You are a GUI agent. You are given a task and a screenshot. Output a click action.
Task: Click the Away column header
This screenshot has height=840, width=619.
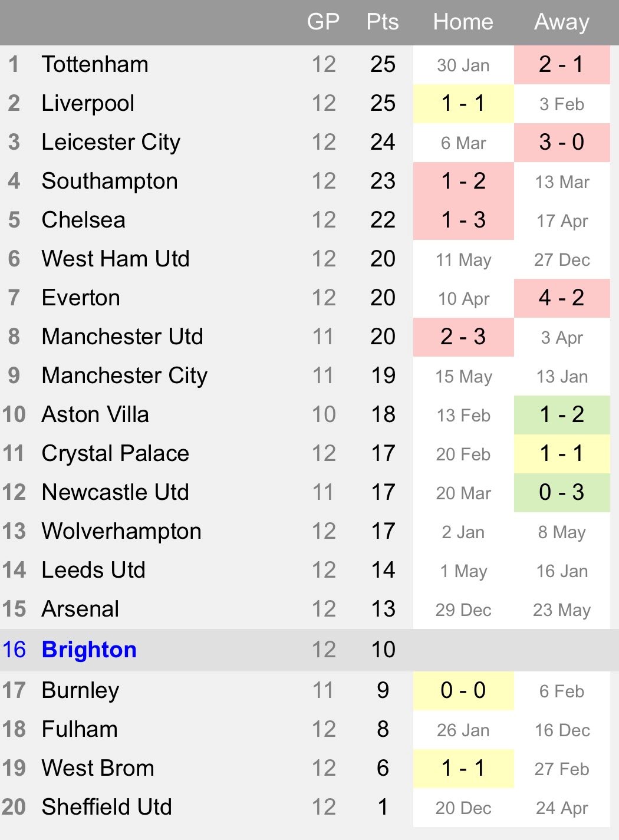[562, 22]
